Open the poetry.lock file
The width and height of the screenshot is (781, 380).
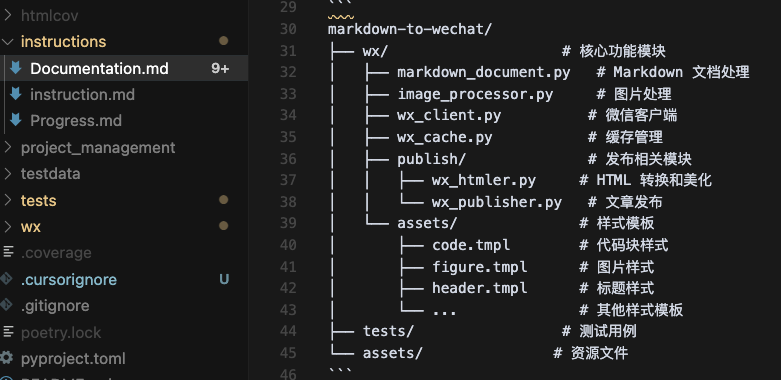pos(61,332)
